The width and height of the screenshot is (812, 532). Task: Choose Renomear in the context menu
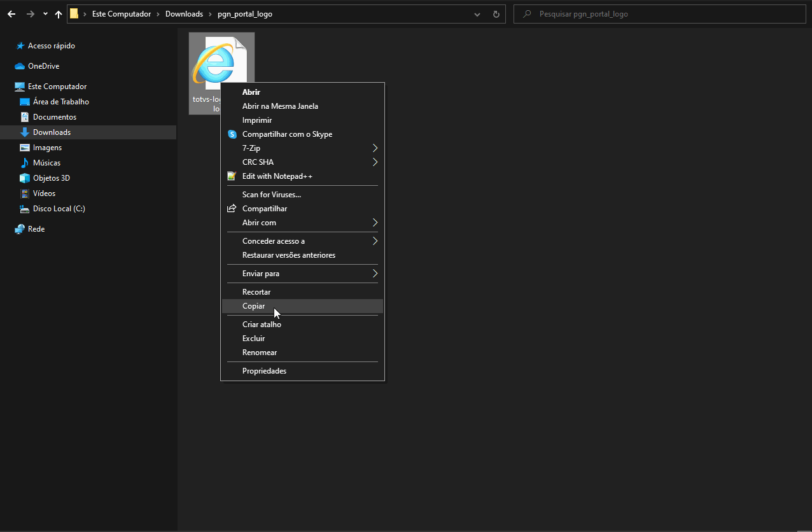tap(260, 353)
